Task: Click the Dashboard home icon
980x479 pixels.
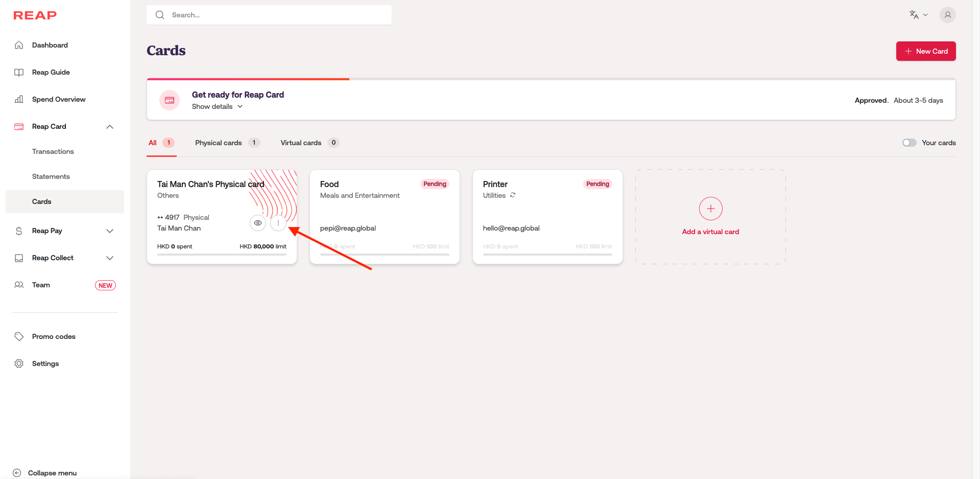Action: coord(19,45)
